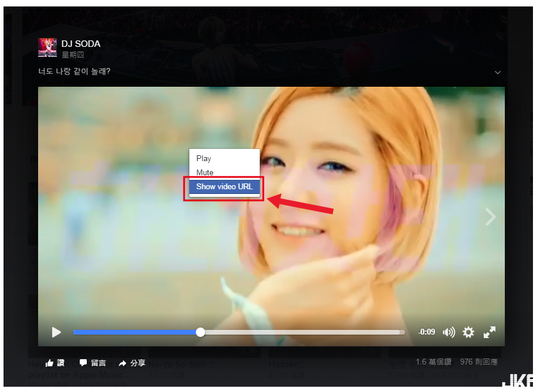This screenshot has width=540, height=392.
Task: Share the video via 分享 button
Action: click(132, 363)
